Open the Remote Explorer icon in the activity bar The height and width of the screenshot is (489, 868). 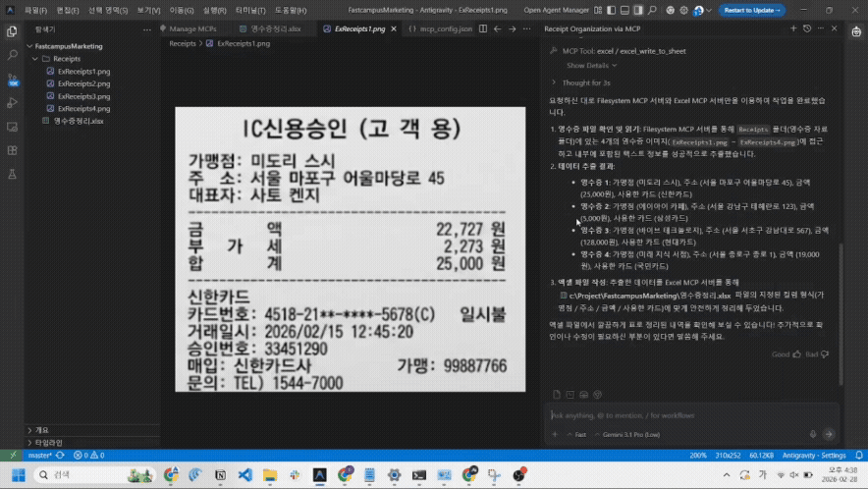pyautogui.click(x=12, y=127)
